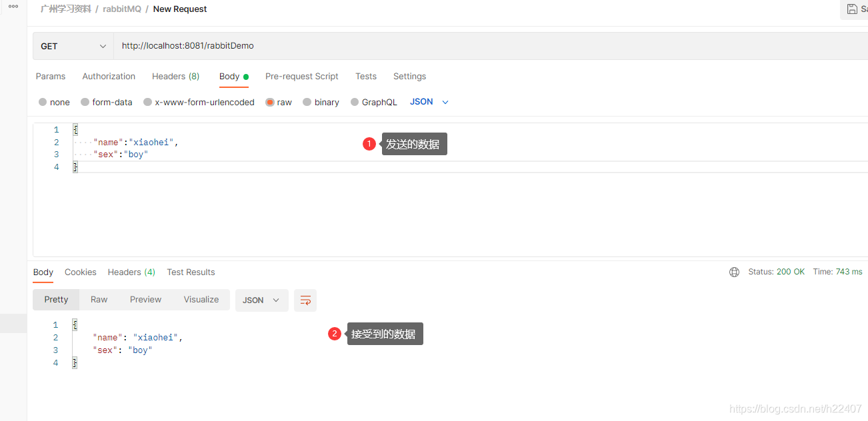This screenshot has height=421, width=868.
Task: Click the New Request title
Action: coord(180,9)
